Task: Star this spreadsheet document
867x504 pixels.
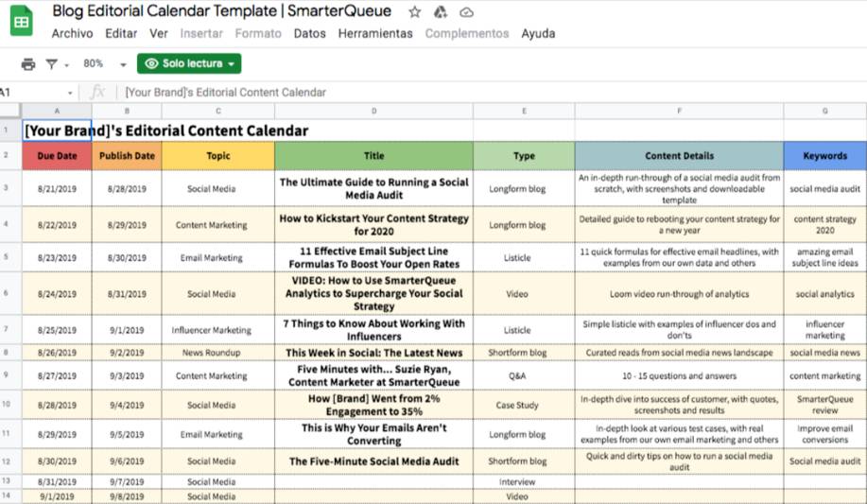Action: (x=415, y=11)
